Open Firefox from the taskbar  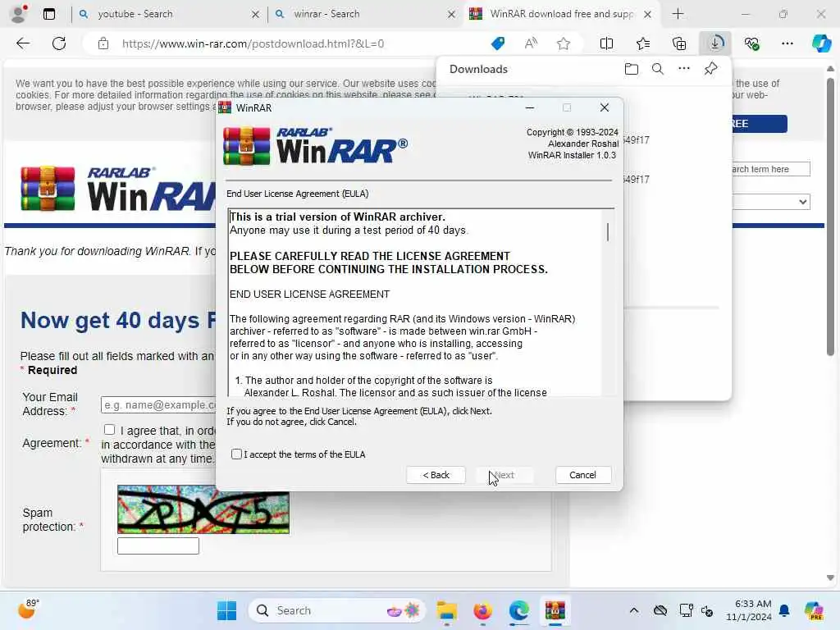click(x=482, y=610)
